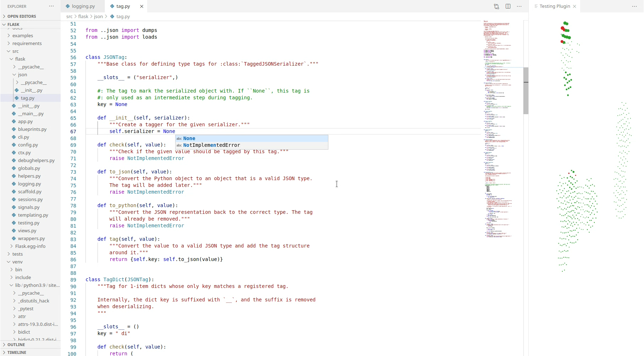Viewport: 644px width, 356px height.
Task: Switch to the logging.py tab
Action: (x=83, y=6)
